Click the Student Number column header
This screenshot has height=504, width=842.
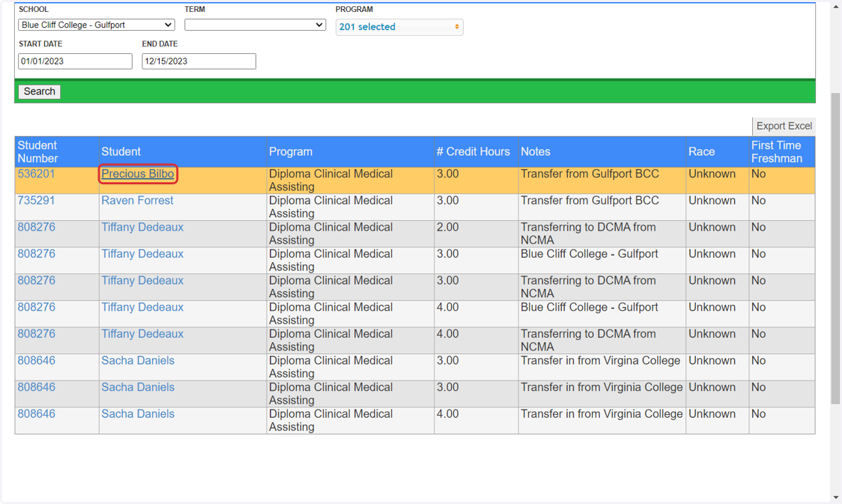[57, 151]
